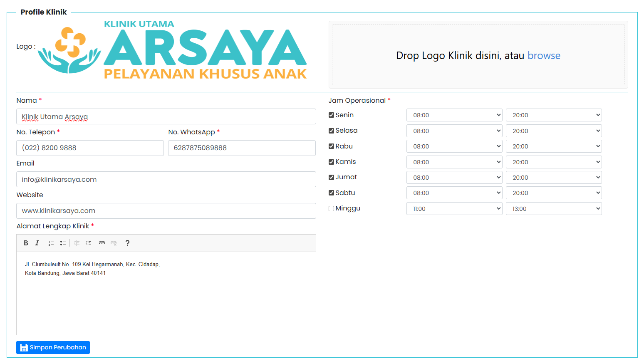Select the Profile Klinik section header
This screenshot has width=644, height=361.
tap(44, 12)
